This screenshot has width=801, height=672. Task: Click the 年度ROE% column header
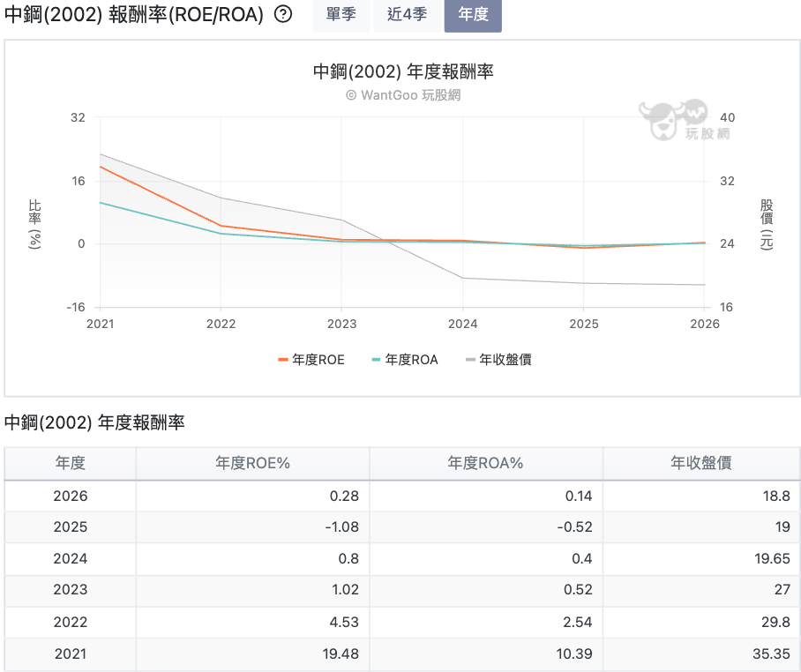253,463
